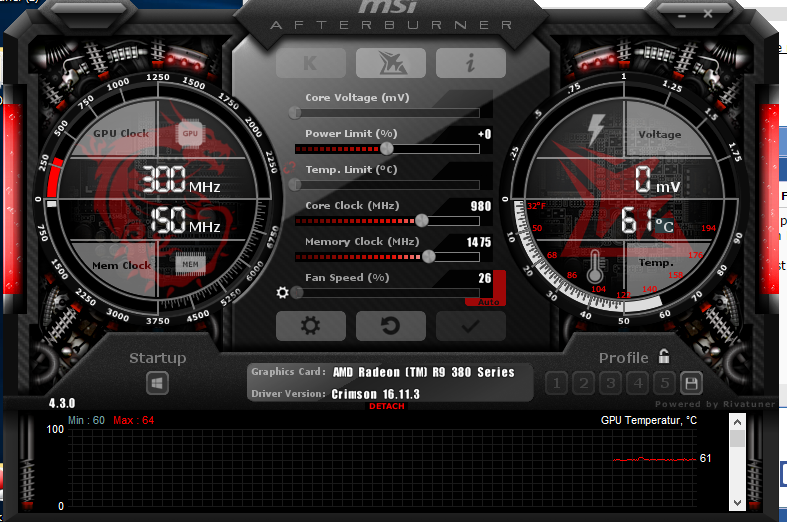Click the GPU chip icon in left gauge
This screenshot has width=787, height=522.
190,134
